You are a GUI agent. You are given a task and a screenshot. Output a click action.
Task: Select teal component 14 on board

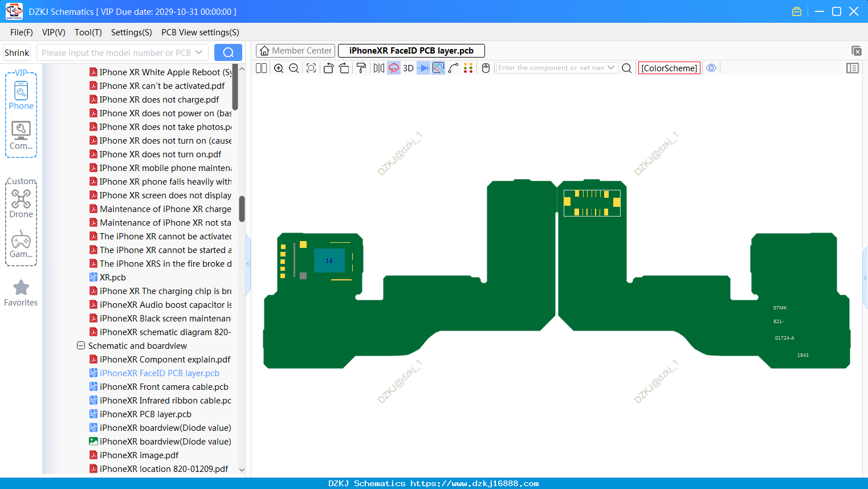pyautogui.click(x=329, y=260)
